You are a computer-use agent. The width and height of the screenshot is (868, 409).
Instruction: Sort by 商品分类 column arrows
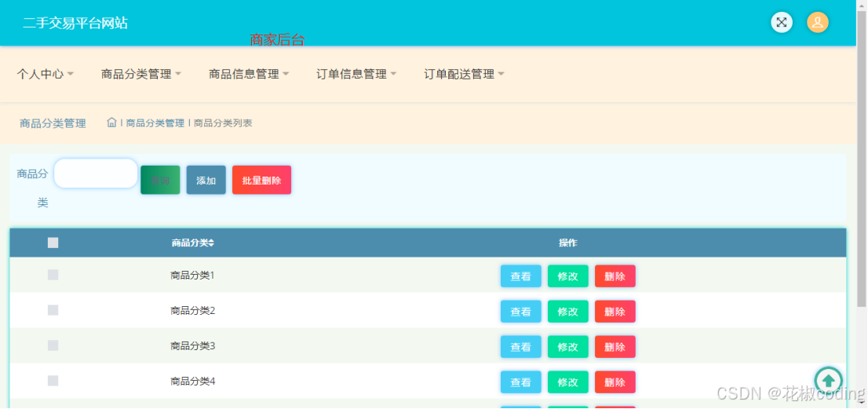(x=211, y=243)
